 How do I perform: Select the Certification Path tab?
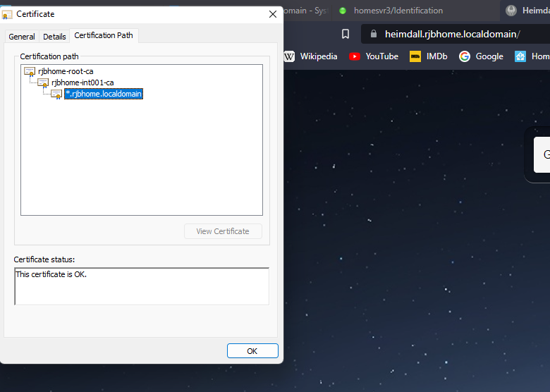104,35
